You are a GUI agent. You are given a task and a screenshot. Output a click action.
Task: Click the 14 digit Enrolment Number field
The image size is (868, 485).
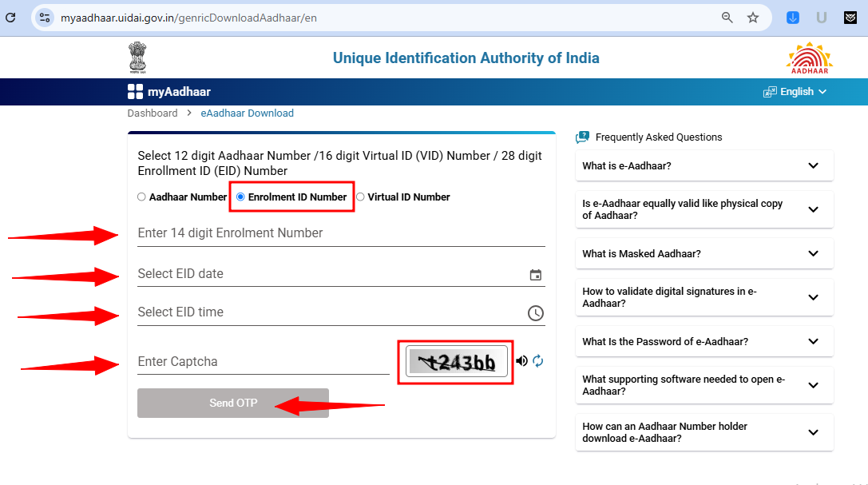pyautogui.click(x=341, y=233)
